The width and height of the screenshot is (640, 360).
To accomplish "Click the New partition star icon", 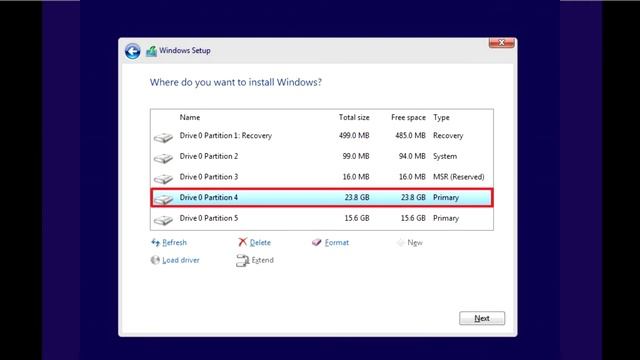I will [400, 242].
